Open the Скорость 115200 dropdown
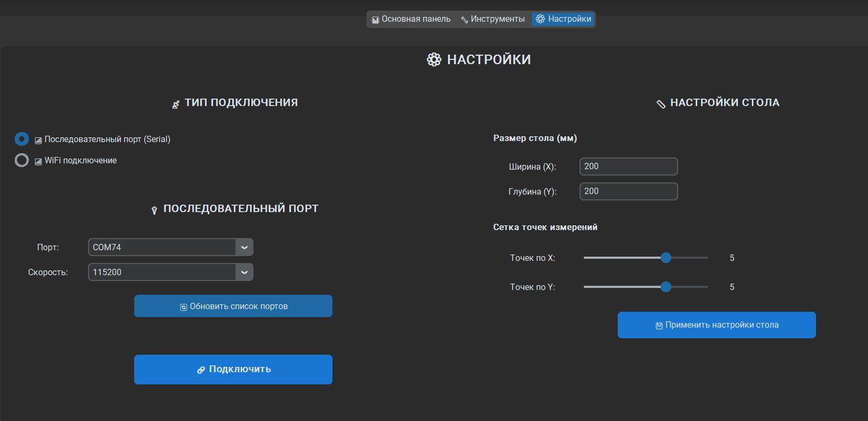 click(171, 272)
